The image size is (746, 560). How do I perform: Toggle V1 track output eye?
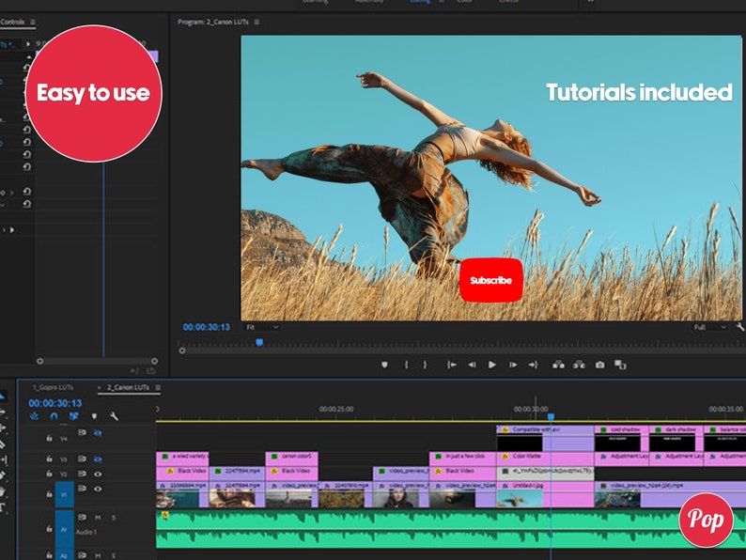(x=98, y=489)
